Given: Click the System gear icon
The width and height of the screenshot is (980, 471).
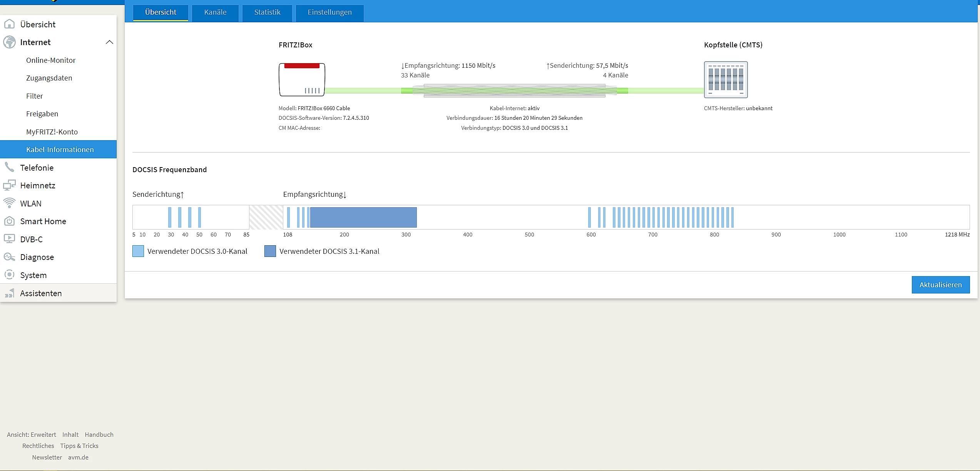Looking at the screenshot, I should [x=9, y=275].
